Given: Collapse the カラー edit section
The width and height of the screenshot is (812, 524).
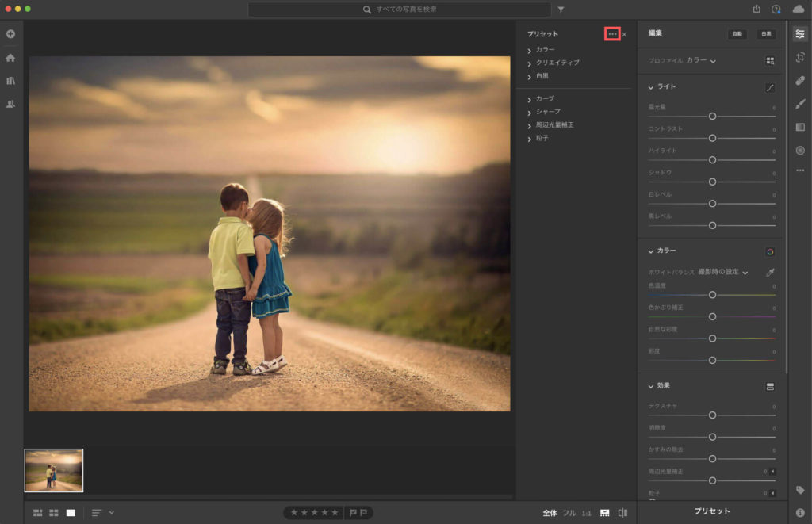Looking at the screenshot, I should point(651,251).
